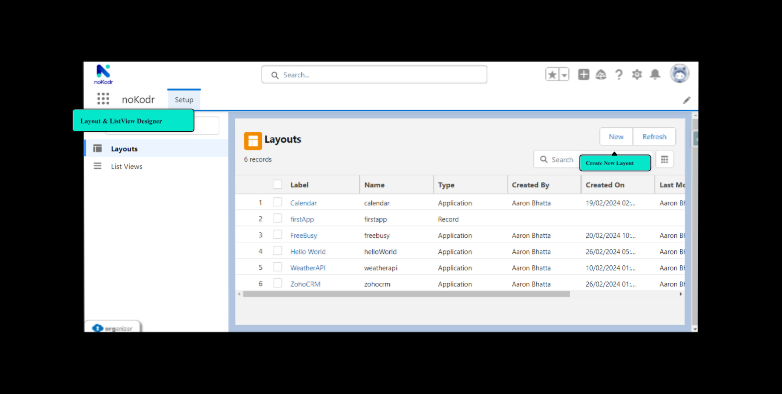Open the firstApp layout link
Screen dimensions: 782x394
point(302,219)
